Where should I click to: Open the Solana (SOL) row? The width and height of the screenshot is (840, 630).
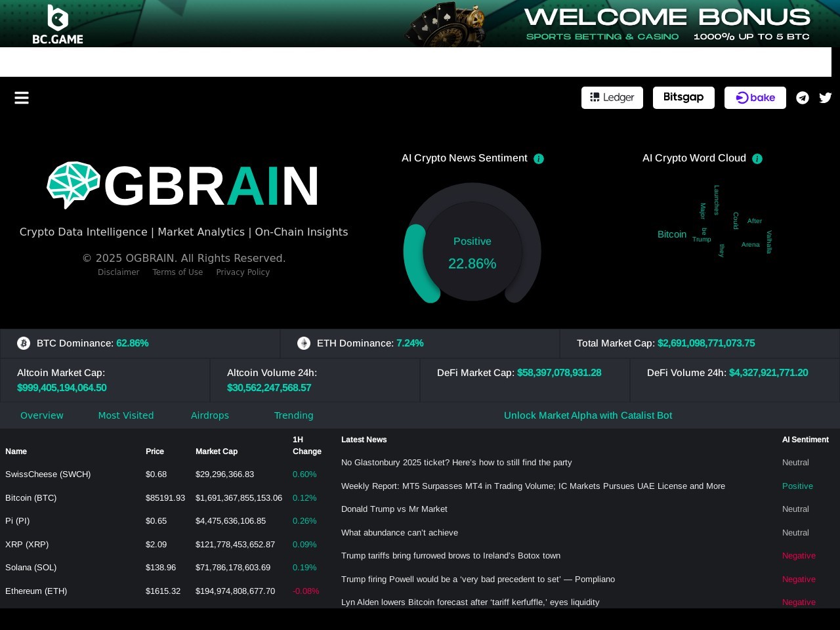(x=164, y=568)
